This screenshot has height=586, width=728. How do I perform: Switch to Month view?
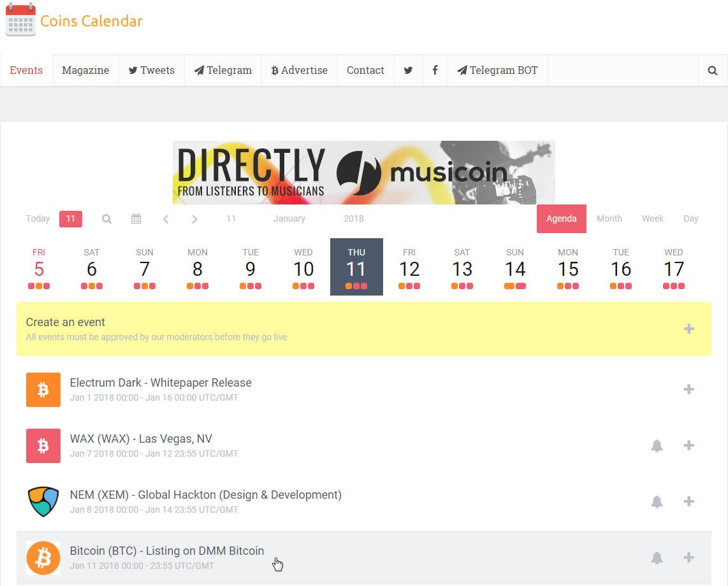[x=609, y=218]
